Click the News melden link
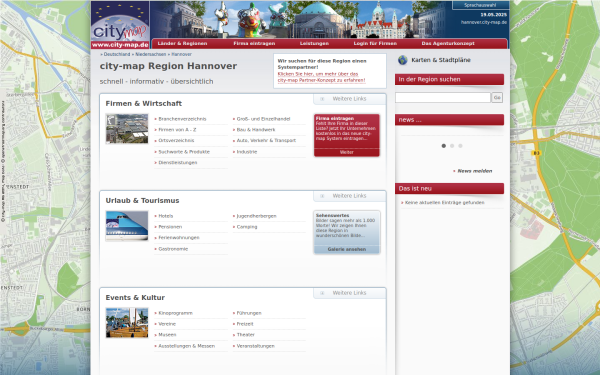 [474, 171]
